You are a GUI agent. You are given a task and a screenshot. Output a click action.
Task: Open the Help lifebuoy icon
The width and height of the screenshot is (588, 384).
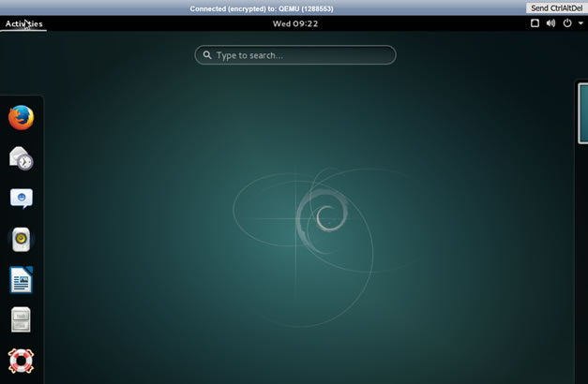pyautogui.click(x=21, y=361)
